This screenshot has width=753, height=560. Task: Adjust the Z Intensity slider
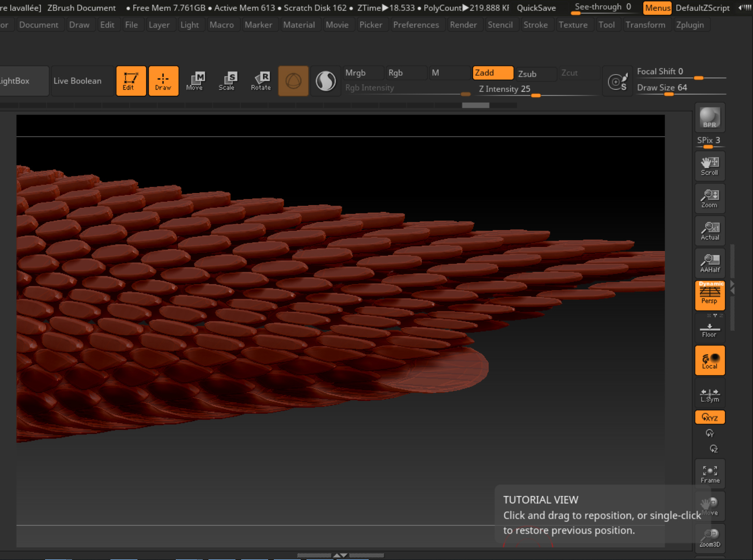point(537,89)
